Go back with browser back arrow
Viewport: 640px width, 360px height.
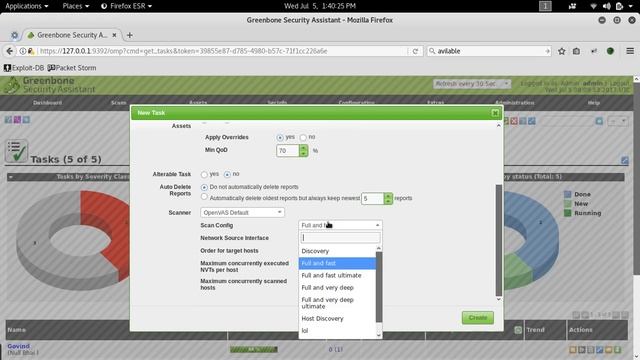9,51
